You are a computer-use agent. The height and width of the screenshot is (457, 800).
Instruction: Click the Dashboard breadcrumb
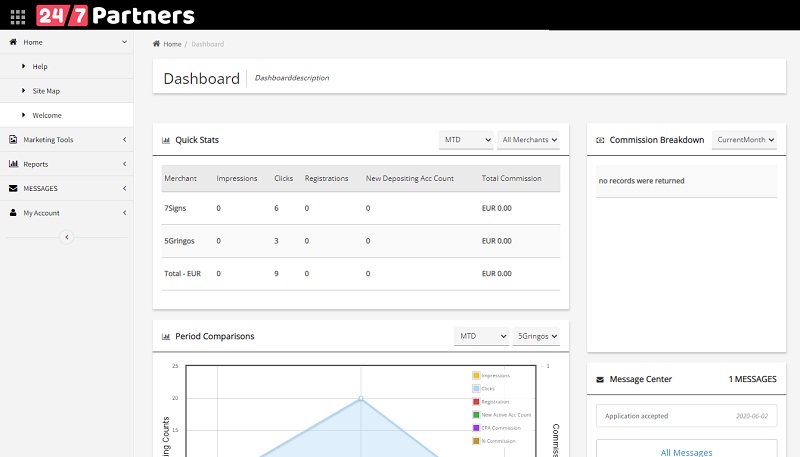tap(208, 44)
